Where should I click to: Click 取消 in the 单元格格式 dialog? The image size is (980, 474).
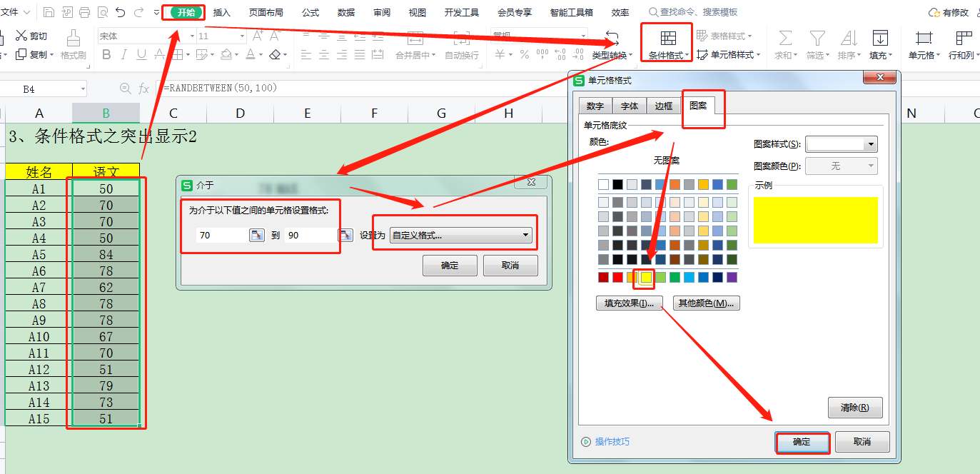pos(862,442)
